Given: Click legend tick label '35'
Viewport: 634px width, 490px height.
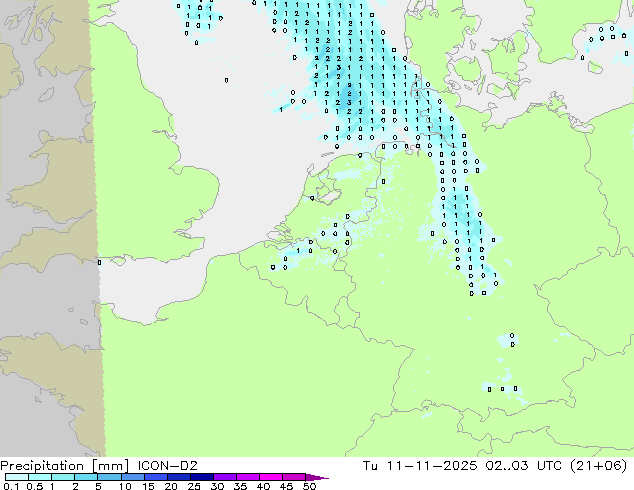Looking at the screenshot, I should click(240, 486).
